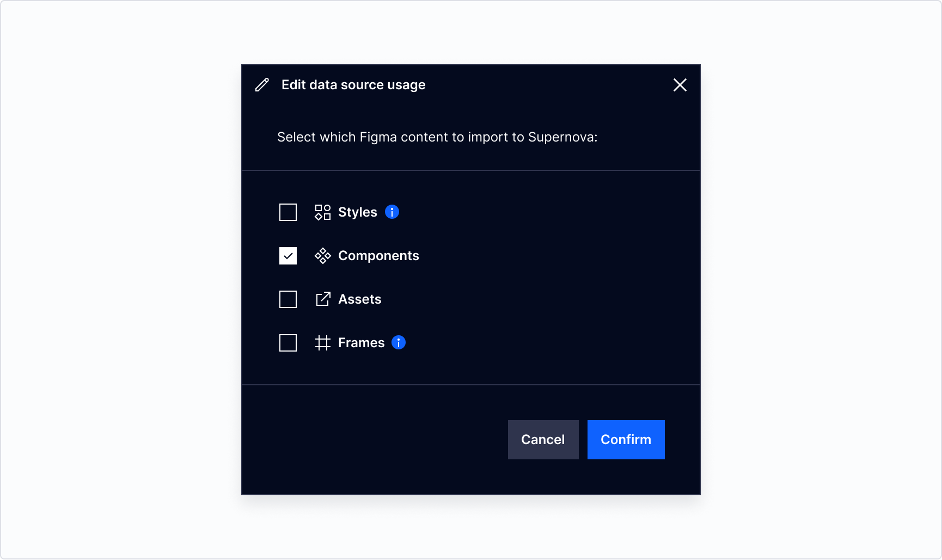942x560 pixels.
Task: Close the Edit data source usage dialog
Action: pos(680,85)
